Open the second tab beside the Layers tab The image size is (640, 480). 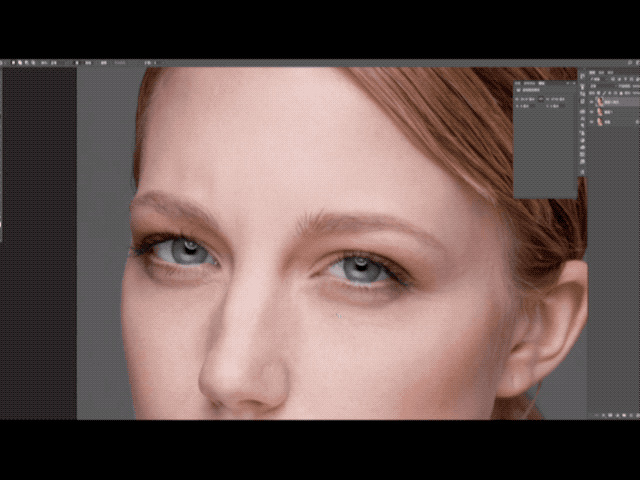tap(601, 73)
